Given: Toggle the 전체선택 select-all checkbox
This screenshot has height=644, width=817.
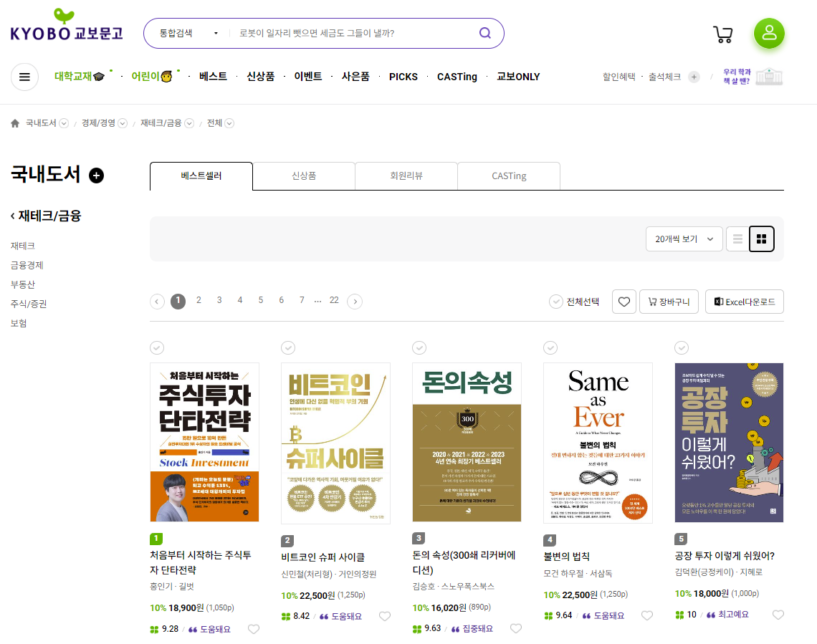Looking at the screenshot, I should tap(556, 302).
